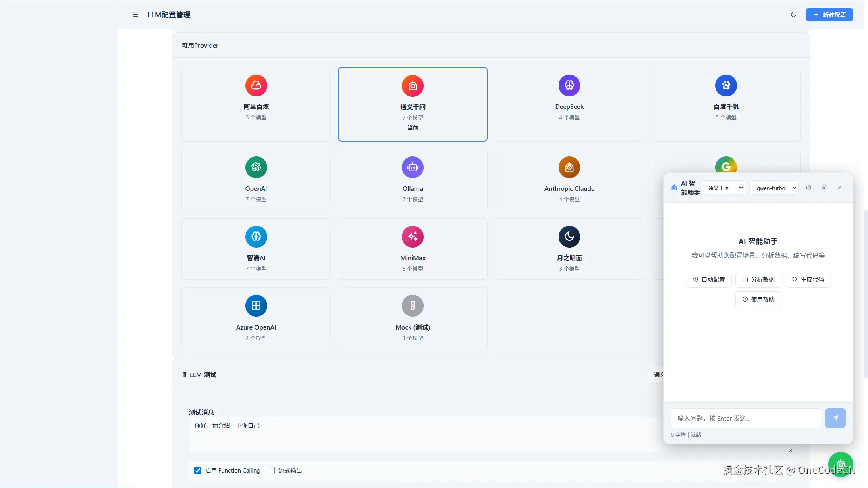Screen dimensions: 868x488
Task: Toggle dark mode moon icon
Action: pos(793,15)
